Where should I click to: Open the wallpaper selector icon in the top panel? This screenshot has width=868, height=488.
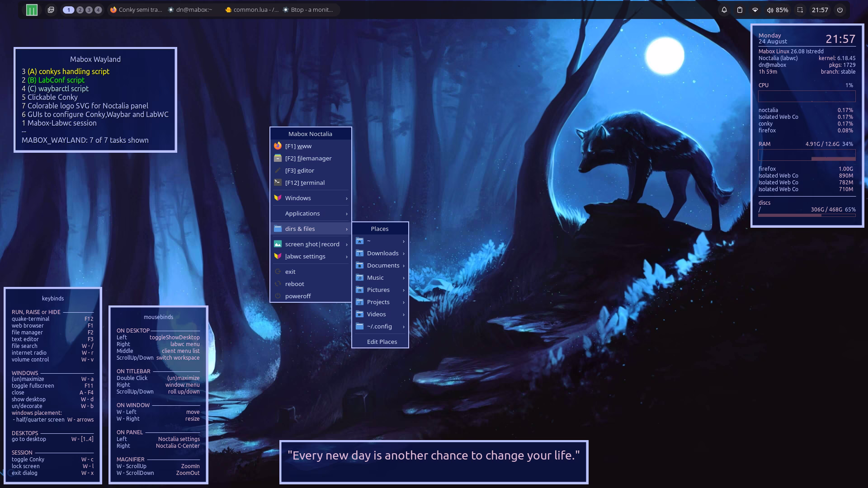51,10
